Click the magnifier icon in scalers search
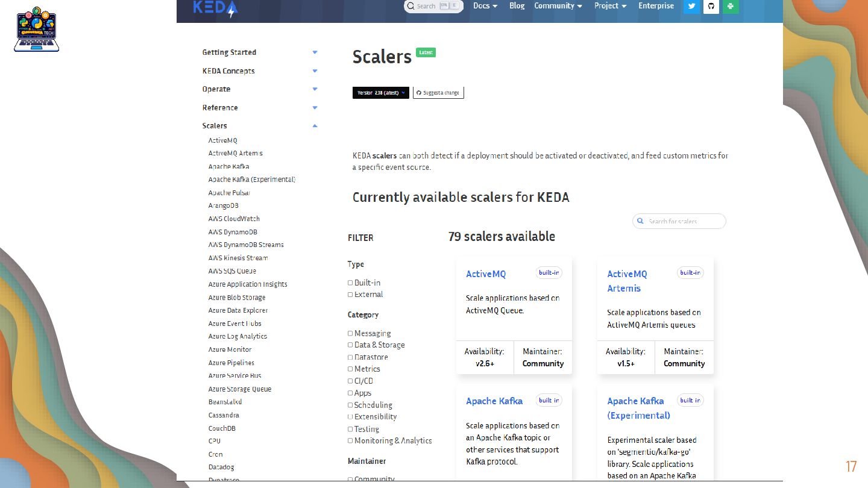Viewport: 868px width, 488px height. 641,221
